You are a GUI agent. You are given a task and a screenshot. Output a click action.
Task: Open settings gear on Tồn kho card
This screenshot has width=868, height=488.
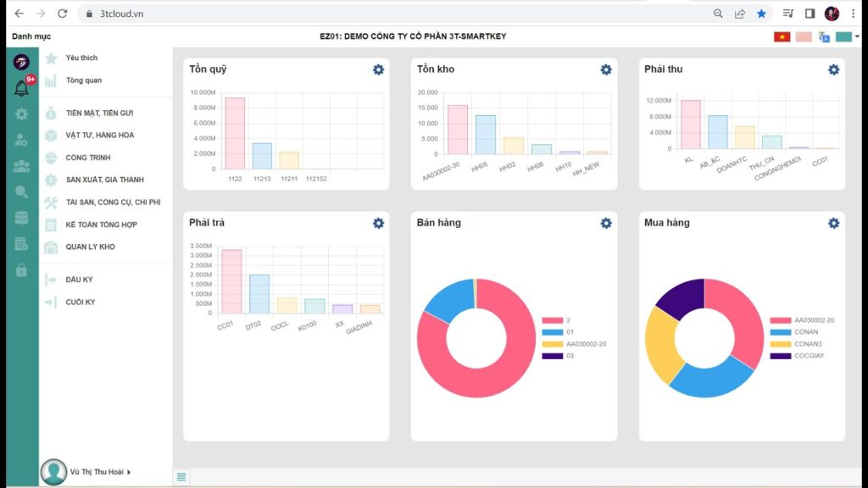tap(606, 69)
